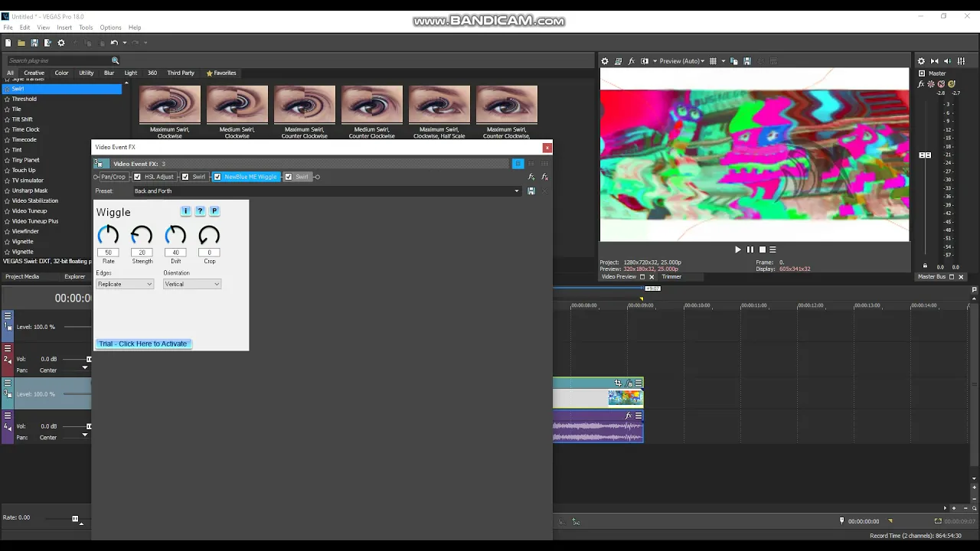Screen dimensions: 980x551
Task: Copy snapshot to clipboard in the preview toolbar
Action: click(x=734, y=61)
